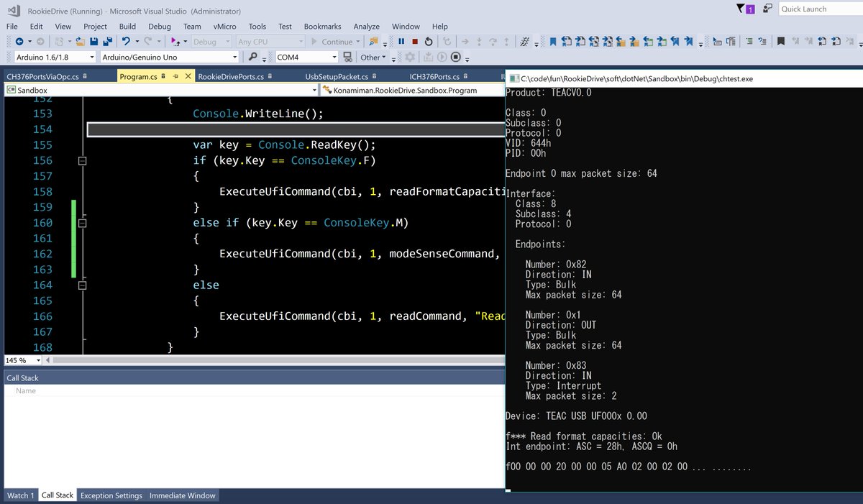Click the black circled stop icon in vMicro toolbar
863x504 pixels.
tap(455, 57)
